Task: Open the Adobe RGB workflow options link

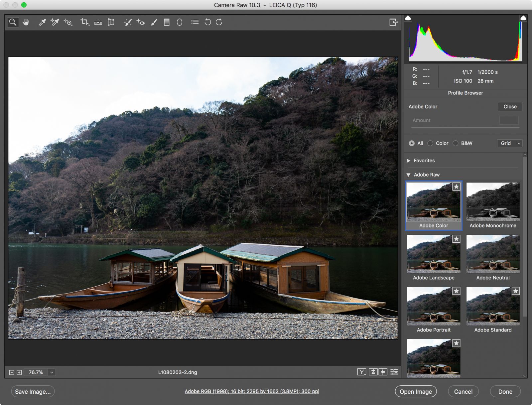Action: click(x=252, y=391)
